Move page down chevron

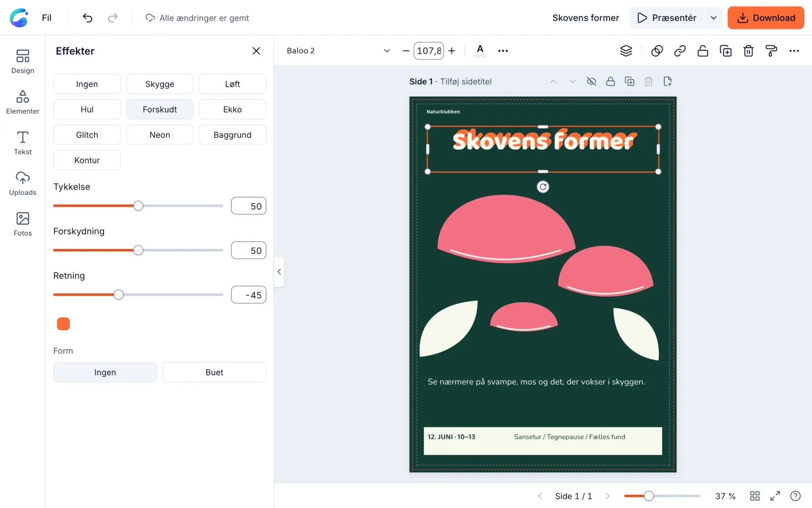coord(572,81)
